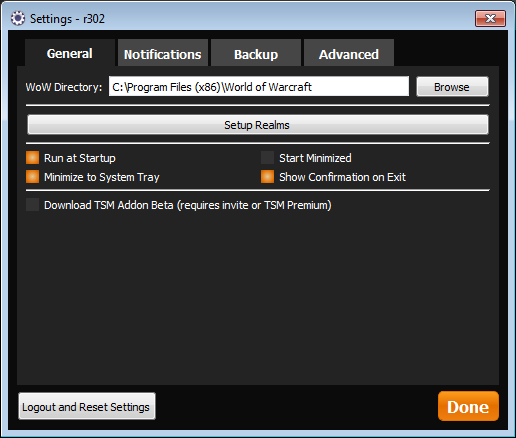Open Setup Realms

[x=258, y=125]
